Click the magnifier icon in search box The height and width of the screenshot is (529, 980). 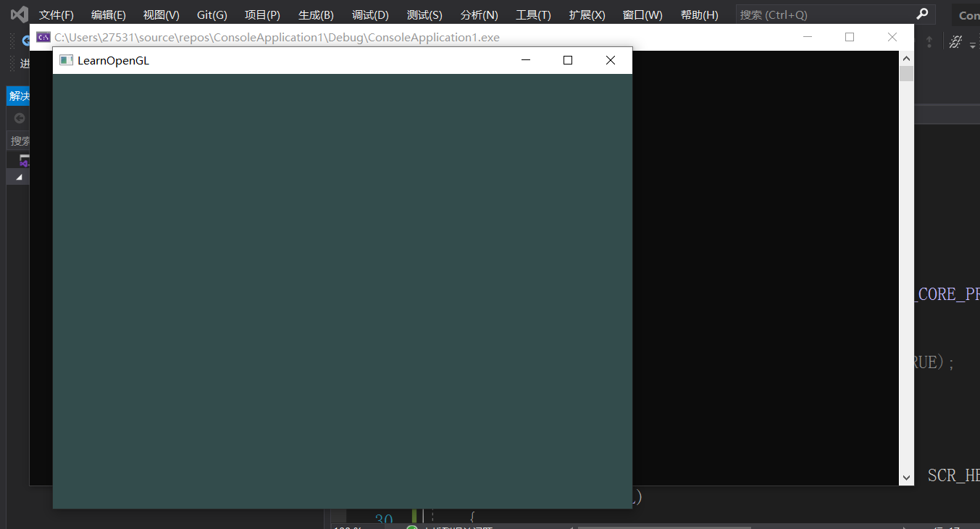[x=922, y=14]
